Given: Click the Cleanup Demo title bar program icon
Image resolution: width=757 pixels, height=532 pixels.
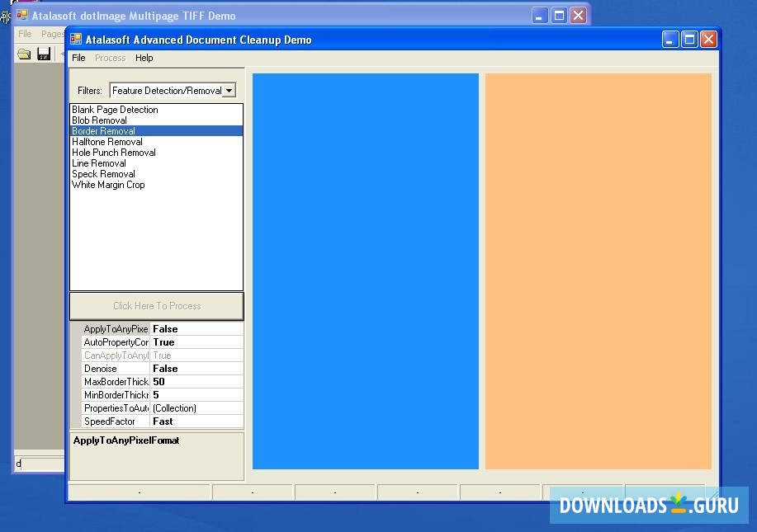Looking at the screenshot, I should coord(75,39).
